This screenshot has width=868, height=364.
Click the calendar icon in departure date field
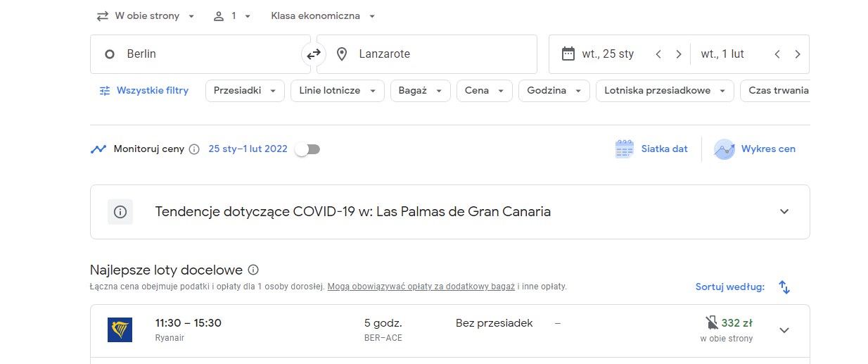pyautogui.click(x=568, y=54)
